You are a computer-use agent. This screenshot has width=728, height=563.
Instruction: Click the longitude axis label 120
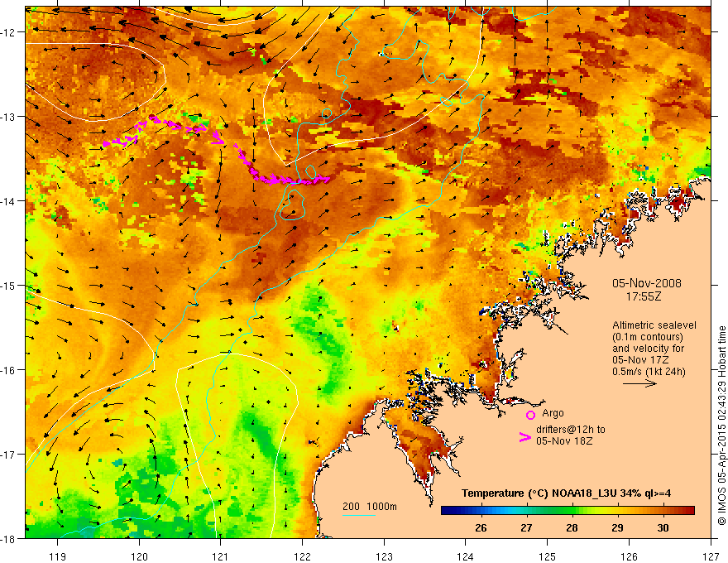click(139, 556)
